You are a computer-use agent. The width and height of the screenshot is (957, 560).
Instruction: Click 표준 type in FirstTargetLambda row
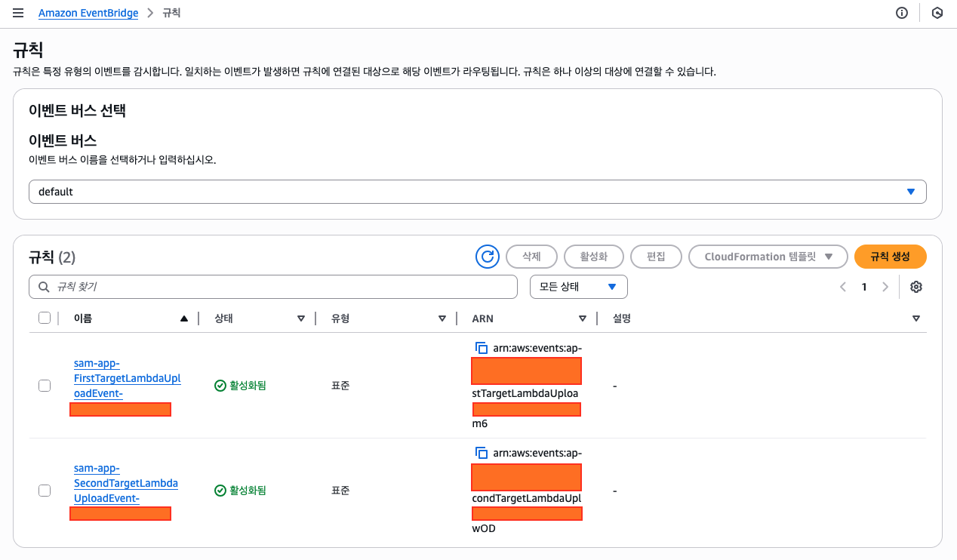pos(340,386)
